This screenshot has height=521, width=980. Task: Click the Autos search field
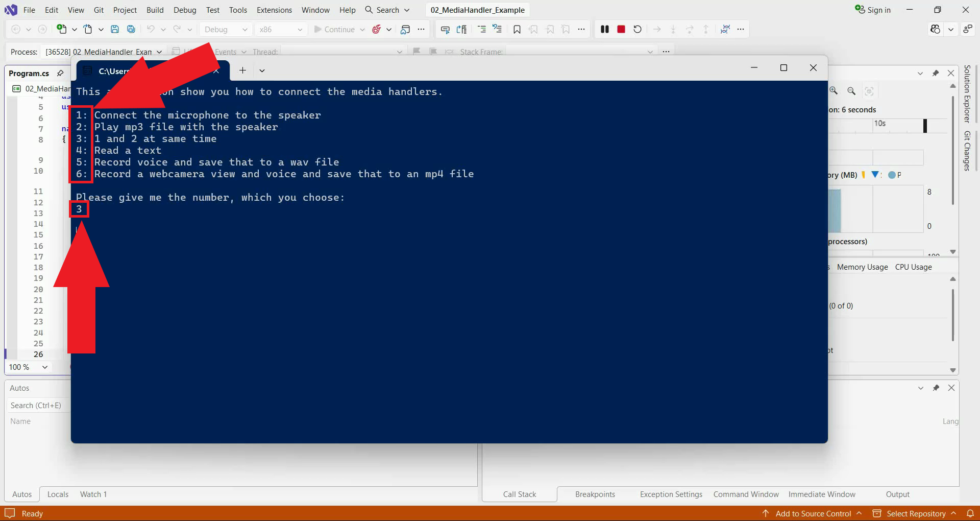pos(38,405)
